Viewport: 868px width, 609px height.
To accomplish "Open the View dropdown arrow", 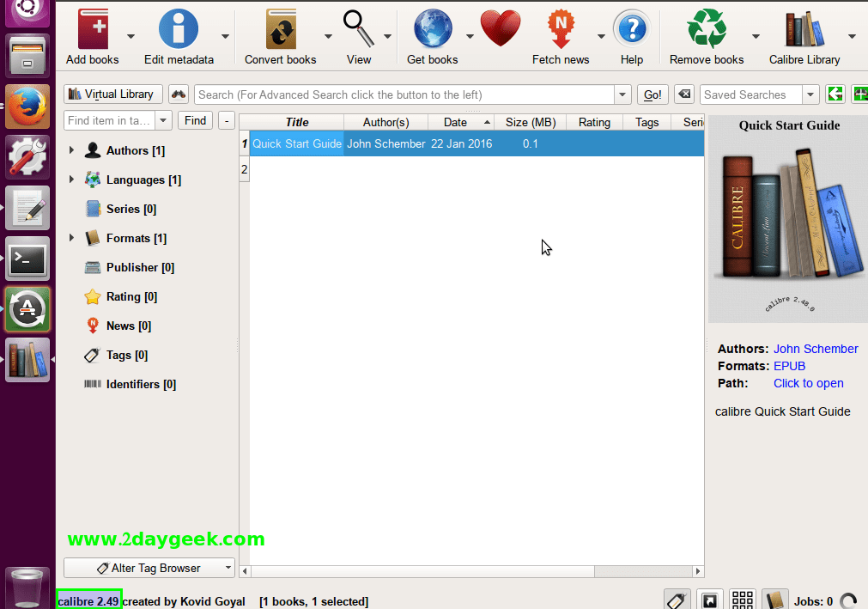I will click(x=387, y=37).
